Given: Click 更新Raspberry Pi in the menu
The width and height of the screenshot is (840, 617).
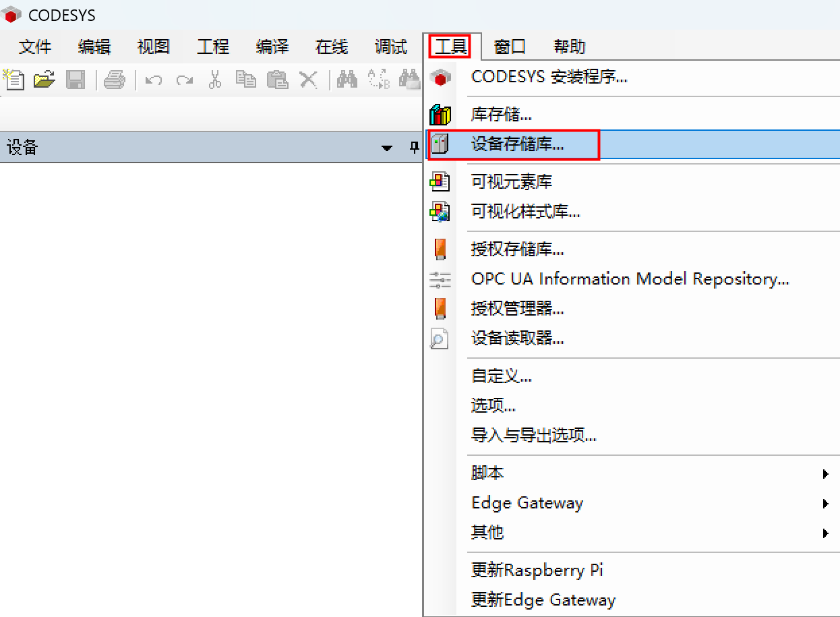Looking at the screenshot, I should click(x=537, y=570).
